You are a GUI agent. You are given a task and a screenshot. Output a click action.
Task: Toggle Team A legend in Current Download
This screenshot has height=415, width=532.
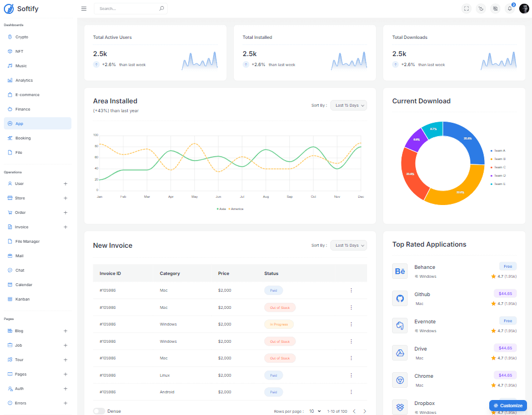(498, 151)
